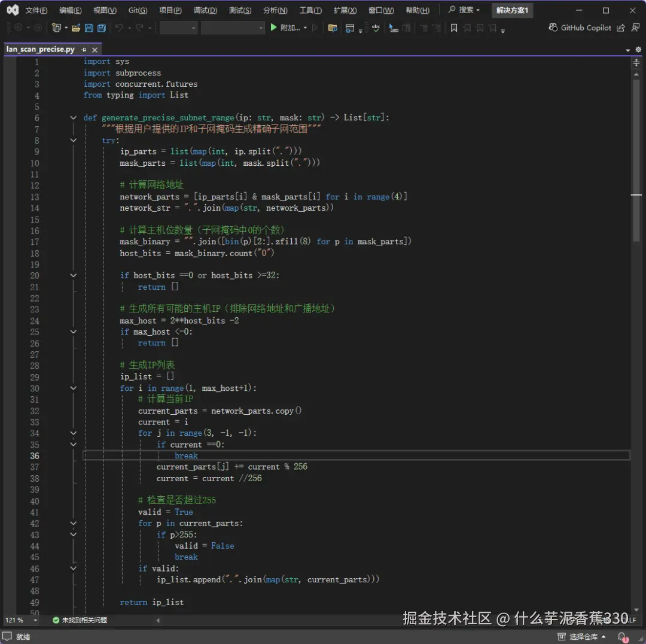
Task: Click the 未找到相关问题 status text
Action: tap(84, 620)
